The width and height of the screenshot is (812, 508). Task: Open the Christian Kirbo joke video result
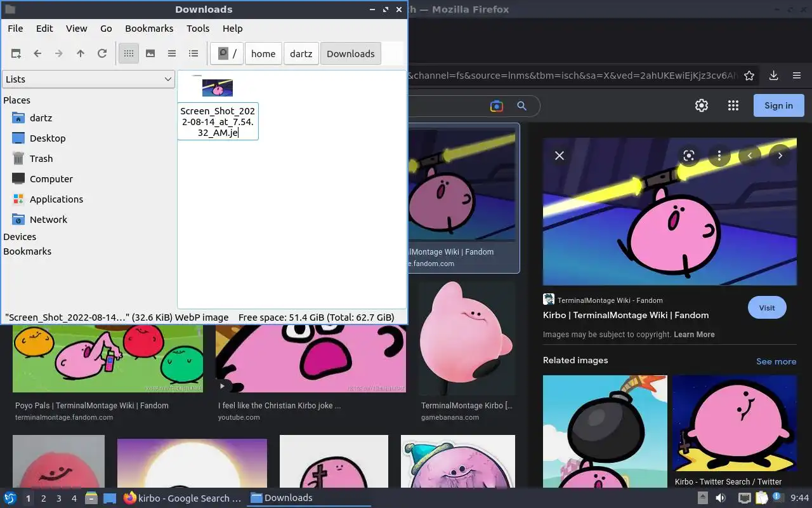(311, 359)
